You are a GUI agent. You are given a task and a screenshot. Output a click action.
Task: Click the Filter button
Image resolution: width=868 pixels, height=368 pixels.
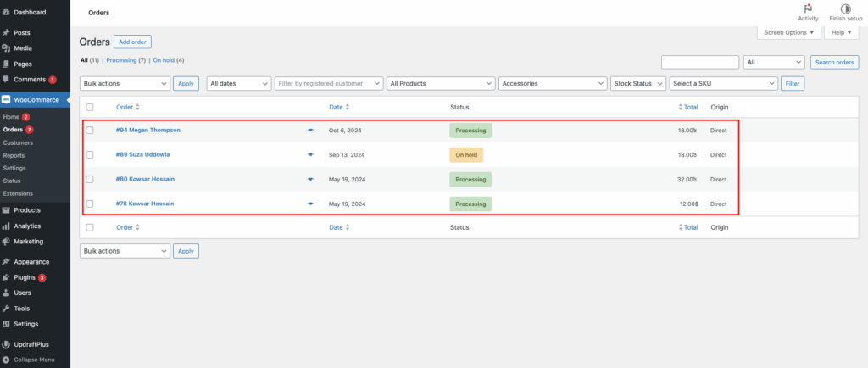(793, 84)
